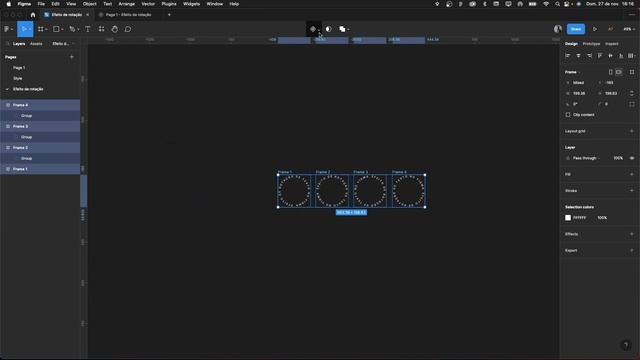Click the blue Share button

pos(576,29)
